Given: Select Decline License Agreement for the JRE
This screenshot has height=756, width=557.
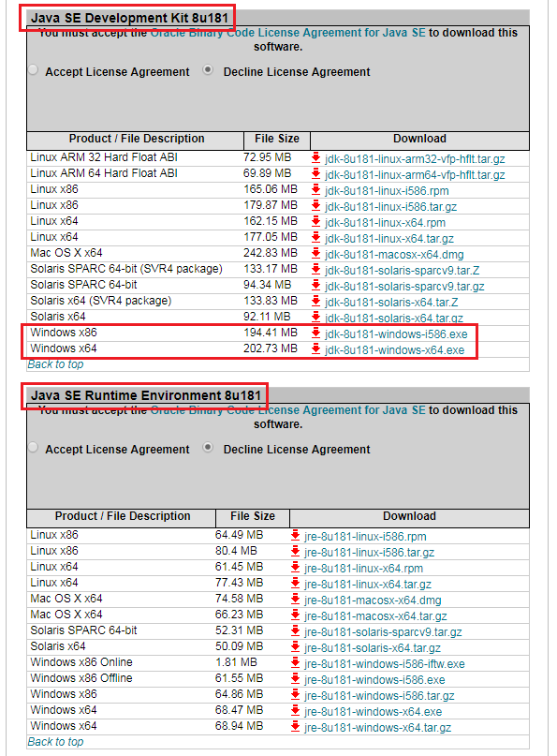Looking at the screenshot, I should pos(208,448).
